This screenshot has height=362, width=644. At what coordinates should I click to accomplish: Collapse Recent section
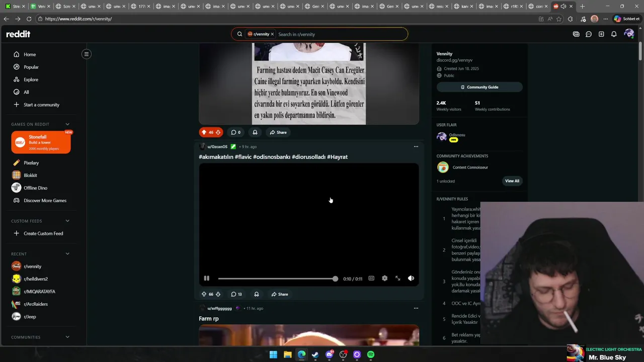click(x=67, y=254)
